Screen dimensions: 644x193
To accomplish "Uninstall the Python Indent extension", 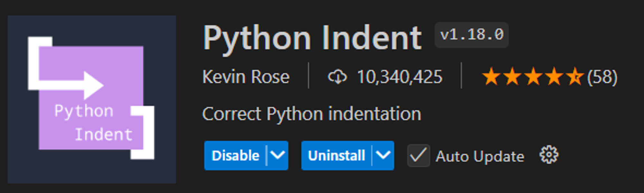I will [x=336, y=156].
